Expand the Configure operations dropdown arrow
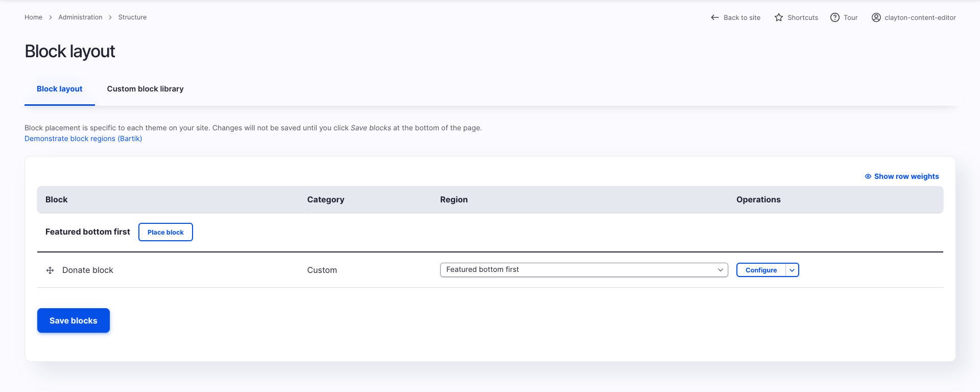Viewport: 980px width, 392px height. click(792, 270)
